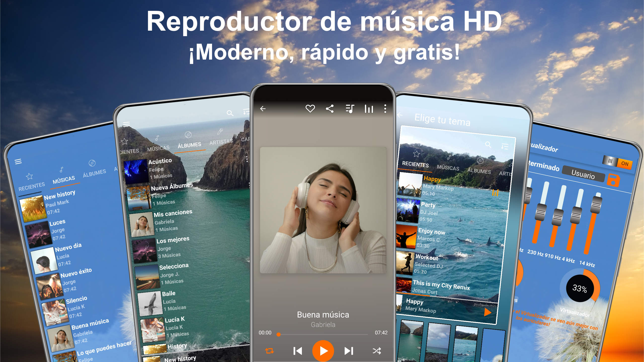The image size is (644, 362).
Task: Open the ÁLBUMES tab on the leftmost phone
Action: pos(95,173)
